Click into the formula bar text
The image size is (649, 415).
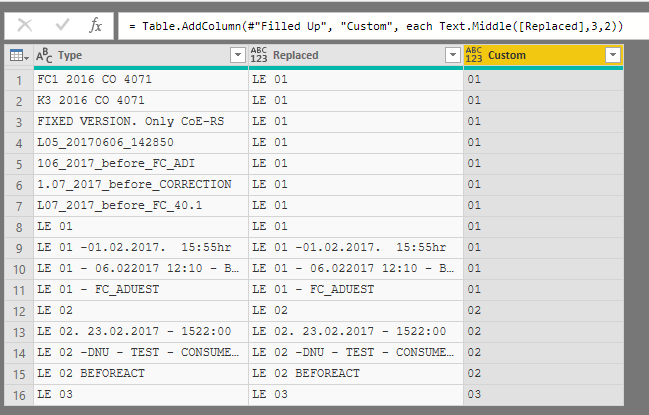(375, 26)
